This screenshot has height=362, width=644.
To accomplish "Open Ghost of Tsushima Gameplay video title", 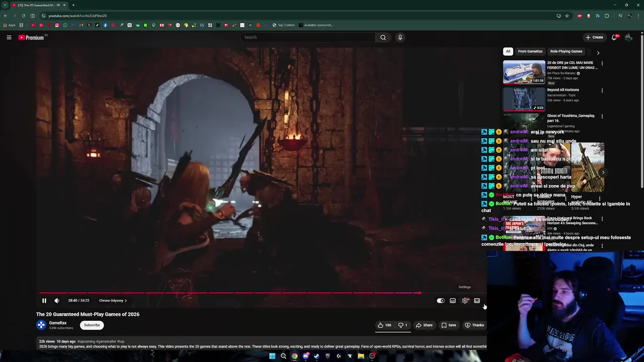I will [x=571, y=118].
